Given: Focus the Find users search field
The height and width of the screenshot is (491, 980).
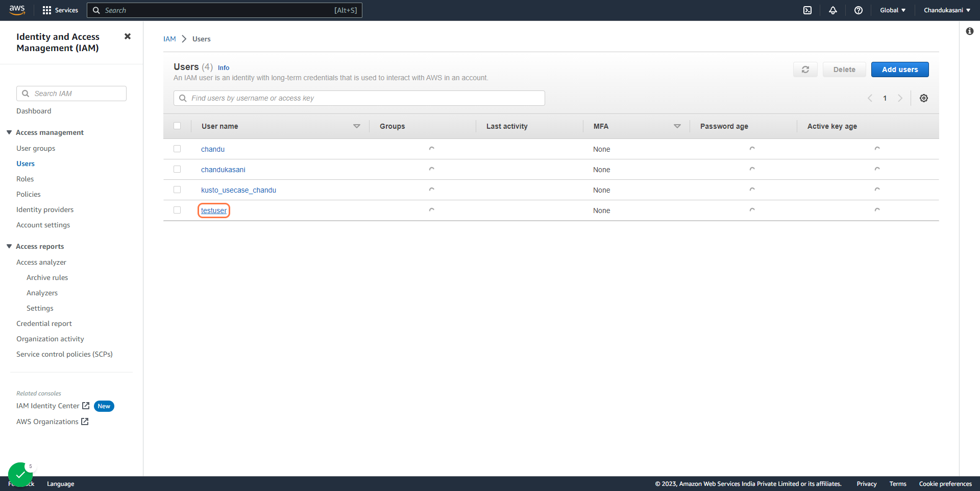Looking at the screenshot, I should 359,98.
